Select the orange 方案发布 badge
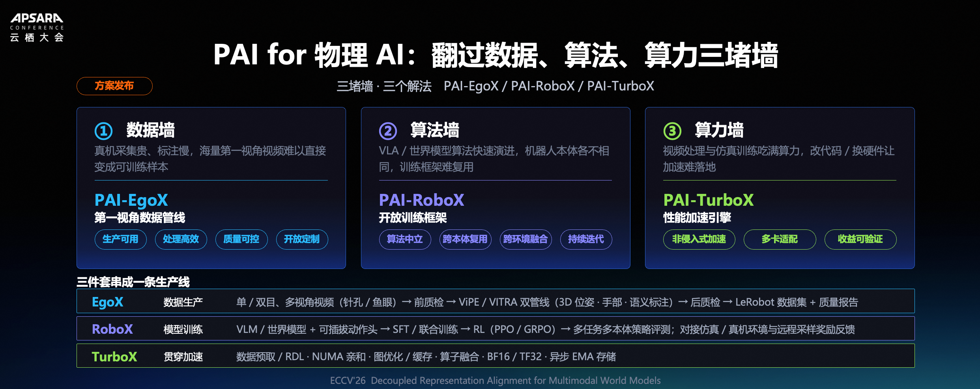This screenshot has height=389, width=980. point(114,86)
